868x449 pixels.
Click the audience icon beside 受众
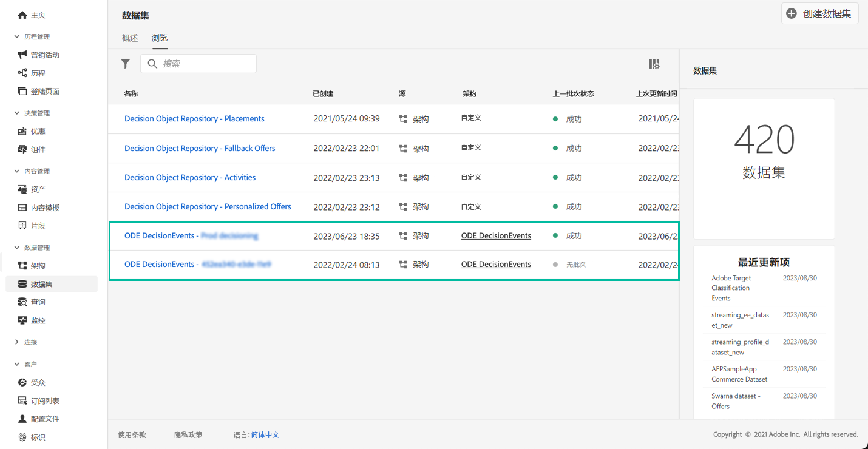tap(22, 383)
